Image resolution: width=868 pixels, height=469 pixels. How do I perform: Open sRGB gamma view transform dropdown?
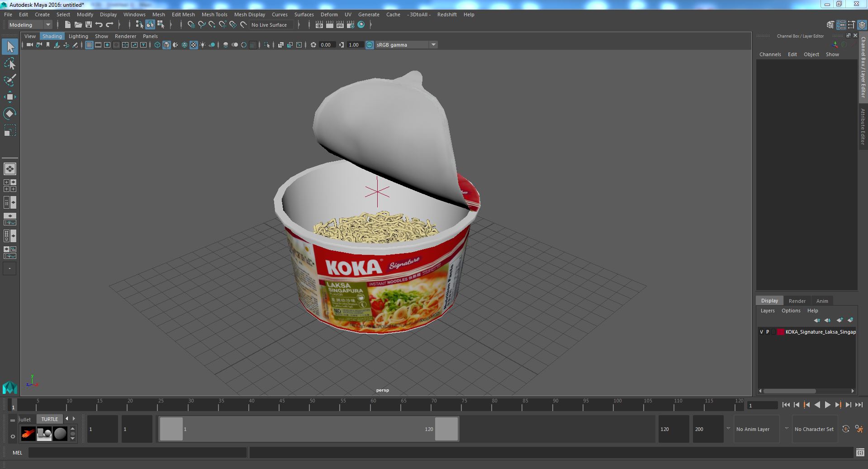coord(433,45)
